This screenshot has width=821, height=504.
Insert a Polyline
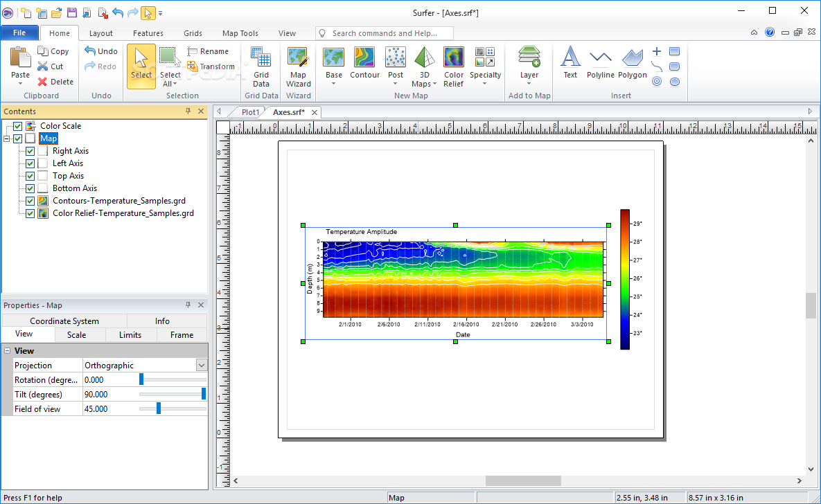pos(600,63)
